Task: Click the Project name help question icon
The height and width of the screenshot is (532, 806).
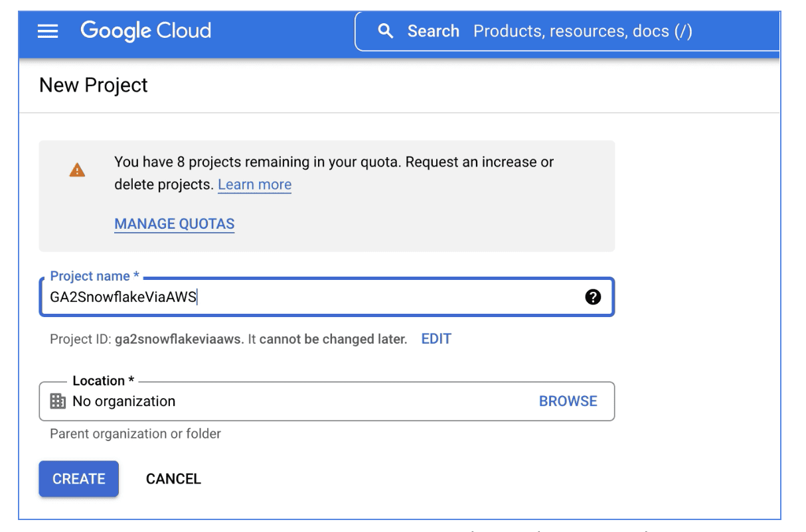Action: [593, 297]
